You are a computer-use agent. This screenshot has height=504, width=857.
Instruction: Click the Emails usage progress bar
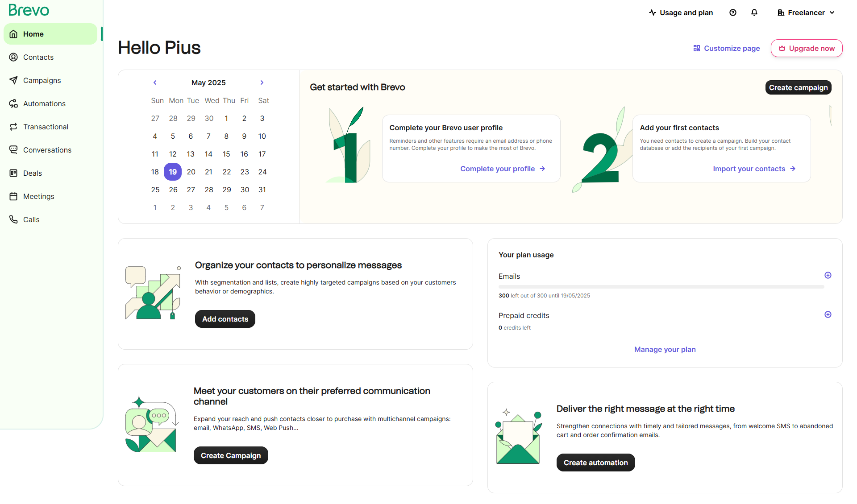point(661,287)
